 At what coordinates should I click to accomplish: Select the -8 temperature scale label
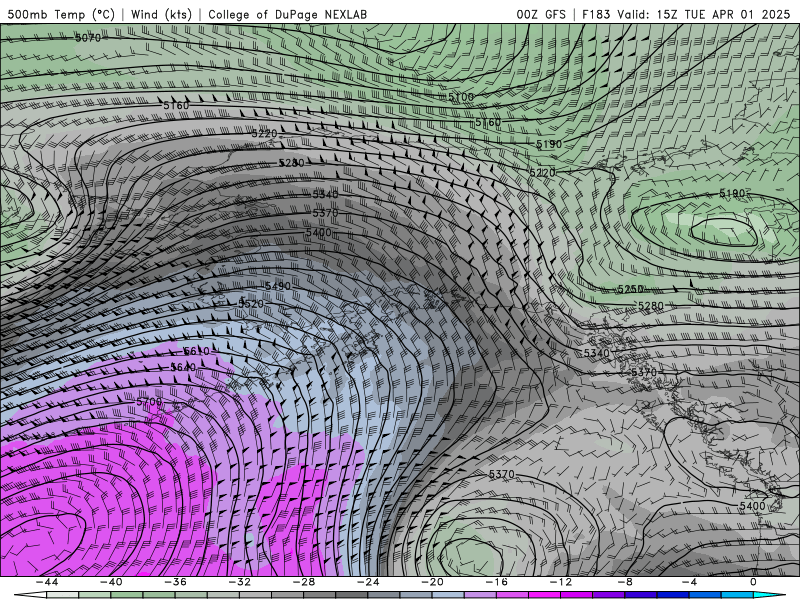626,582
